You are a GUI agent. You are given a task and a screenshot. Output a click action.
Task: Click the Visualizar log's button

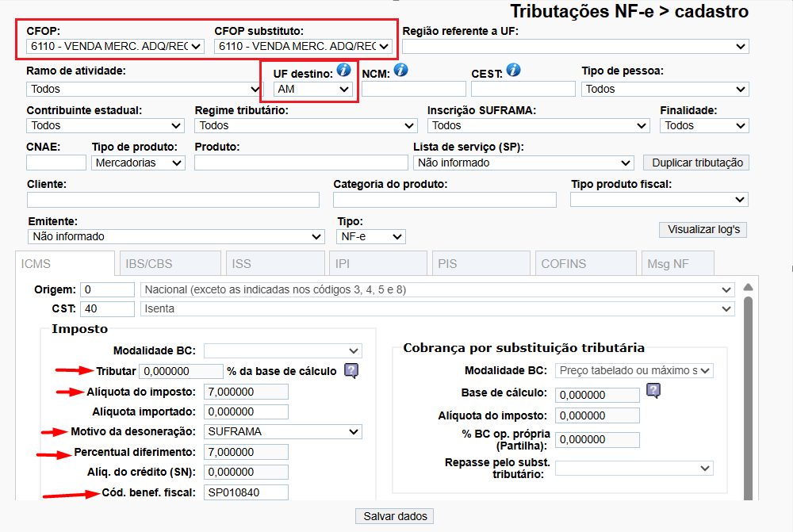pos(703,230)
